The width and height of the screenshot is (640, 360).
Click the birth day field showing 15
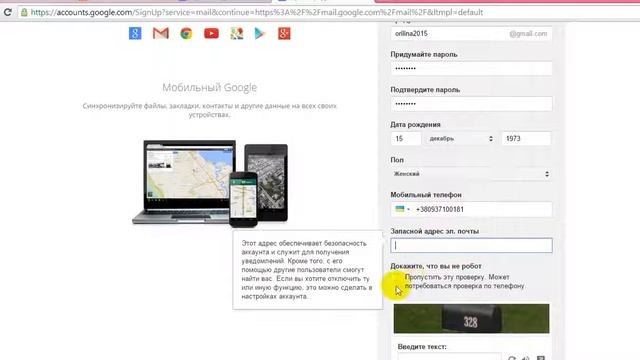pos(406,139)
